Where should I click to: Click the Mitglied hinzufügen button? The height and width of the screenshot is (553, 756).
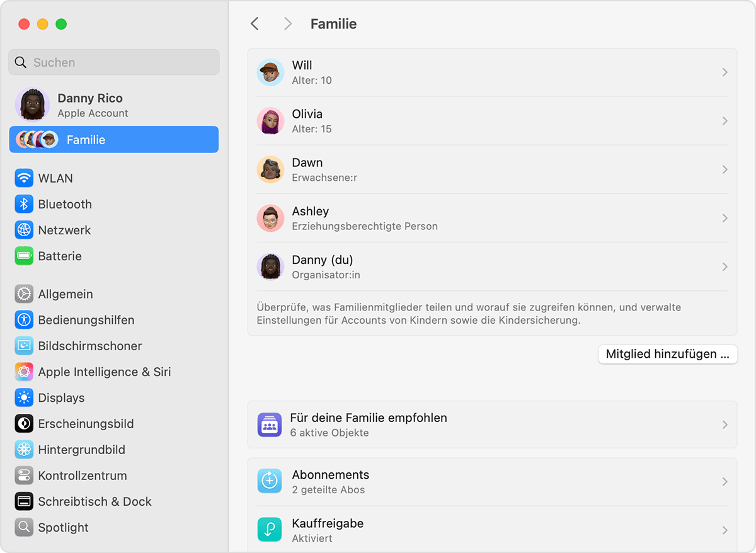click(x=667, y=354)
